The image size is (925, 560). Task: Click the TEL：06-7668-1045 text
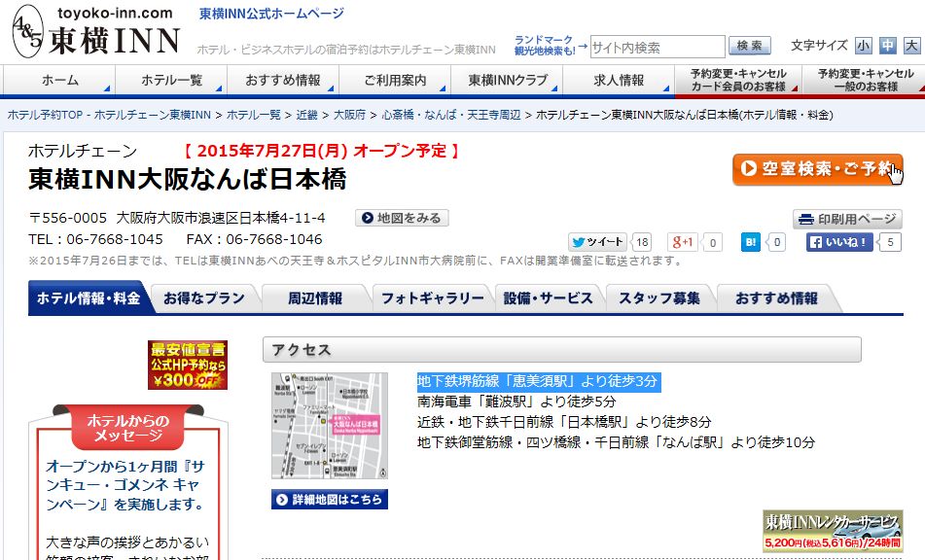[95, 239]
